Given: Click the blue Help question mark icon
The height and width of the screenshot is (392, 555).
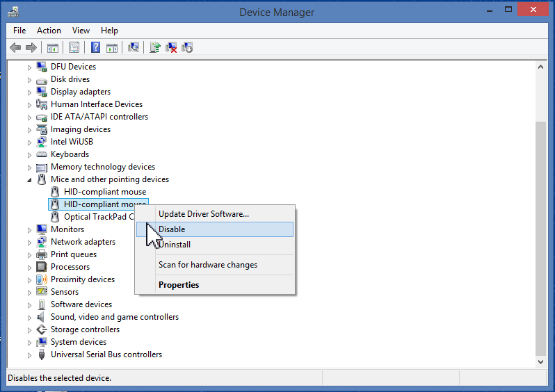Looking at the screenshot, I should click(x=95, y=47).
